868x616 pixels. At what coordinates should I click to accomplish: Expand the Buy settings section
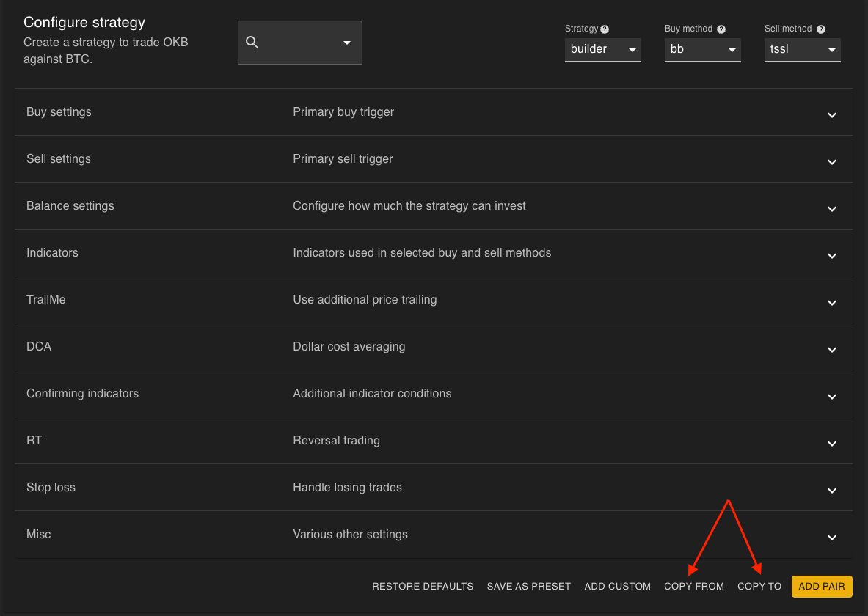(831, 115)
